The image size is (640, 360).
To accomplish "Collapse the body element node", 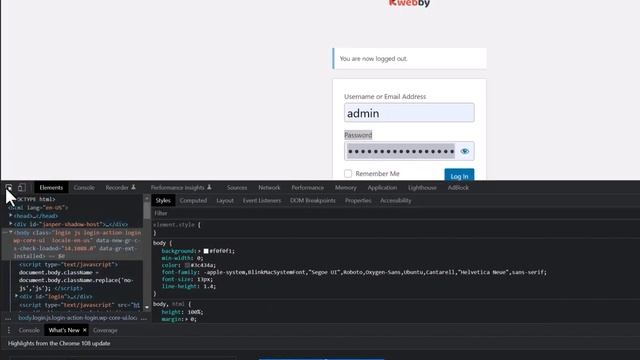I will (x=11, y=232).
